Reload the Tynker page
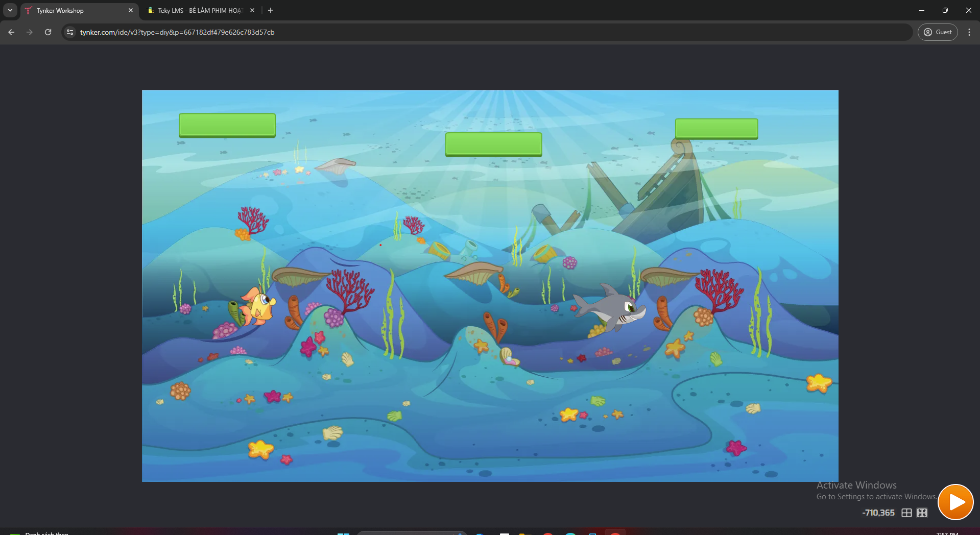980x535 pixels. pyautogui.click(x=48, y=32)
